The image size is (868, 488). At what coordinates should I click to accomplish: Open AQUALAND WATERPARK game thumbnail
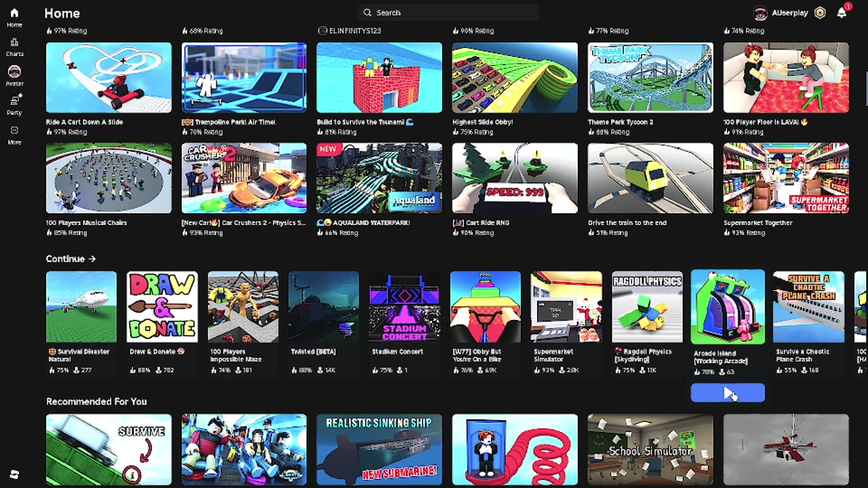[379, 178]
